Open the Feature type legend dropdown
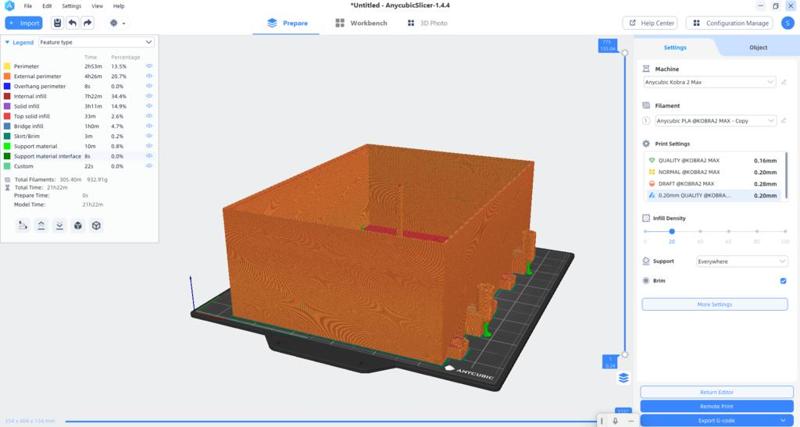The height and width of the screenshot is (427, 800). coord(96,42)
